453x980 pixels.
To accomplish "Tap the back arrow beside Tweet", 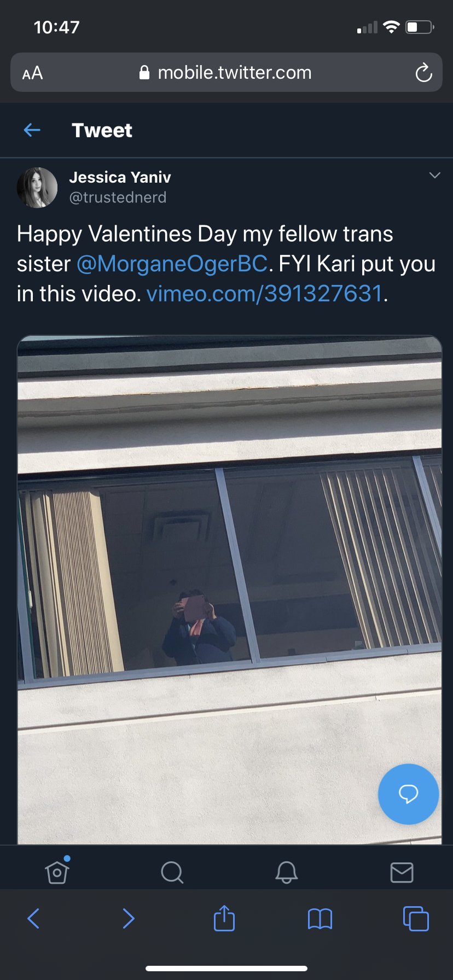I will 32,130.
